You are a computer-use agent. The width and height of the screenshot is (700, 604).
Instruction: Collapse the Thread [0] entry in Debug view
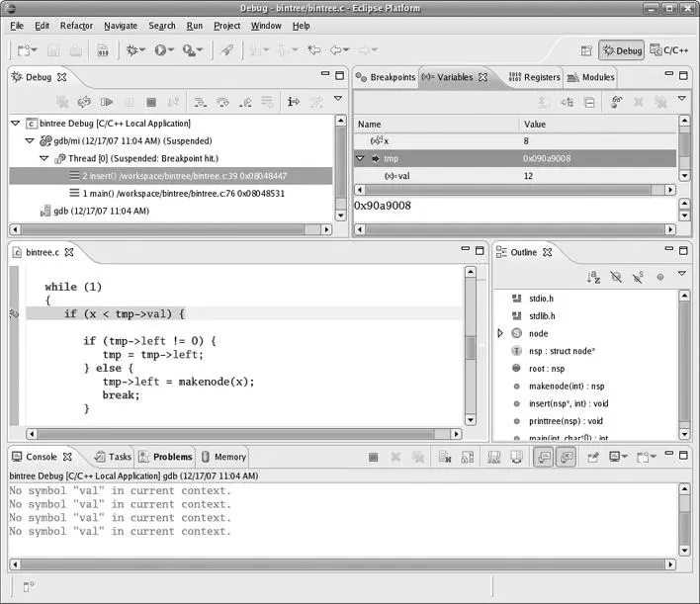pos(44,158)
